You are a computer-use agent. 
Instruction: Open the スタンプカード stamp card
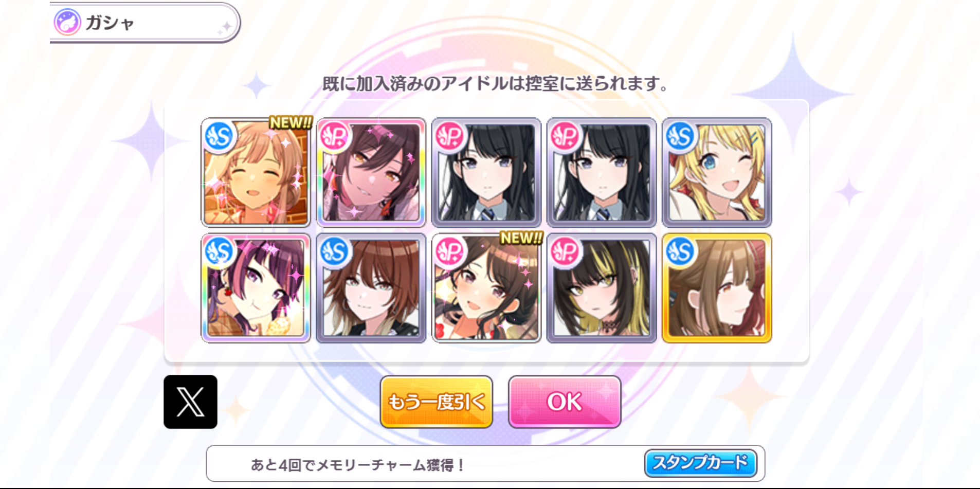(700, 463)
